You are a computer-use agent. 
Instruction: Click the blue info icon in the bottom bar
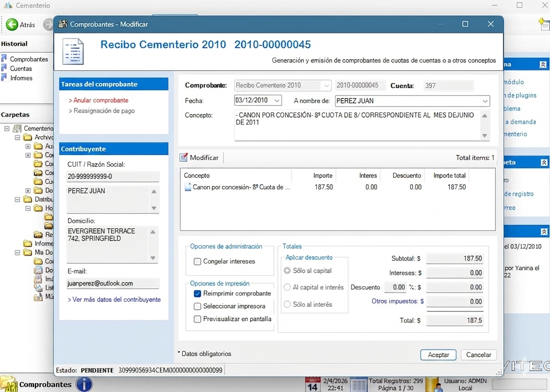(x=84, y=384)
